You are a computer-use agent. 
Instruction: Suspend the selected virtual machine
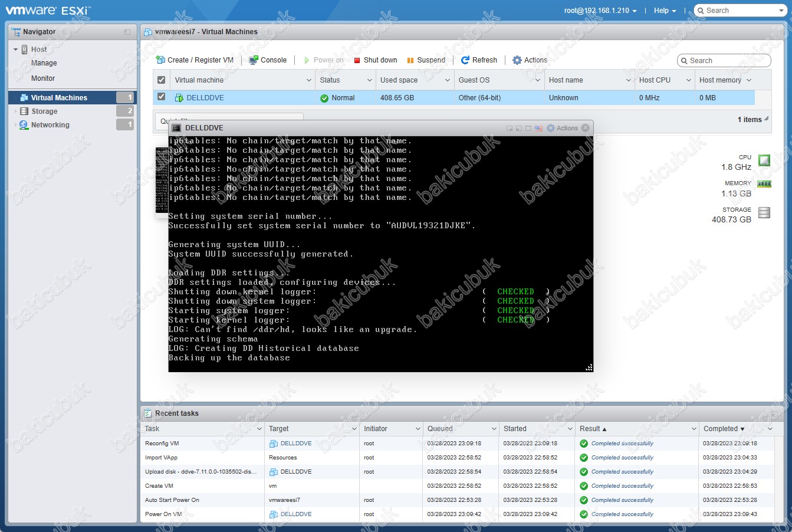coord(426,60)
